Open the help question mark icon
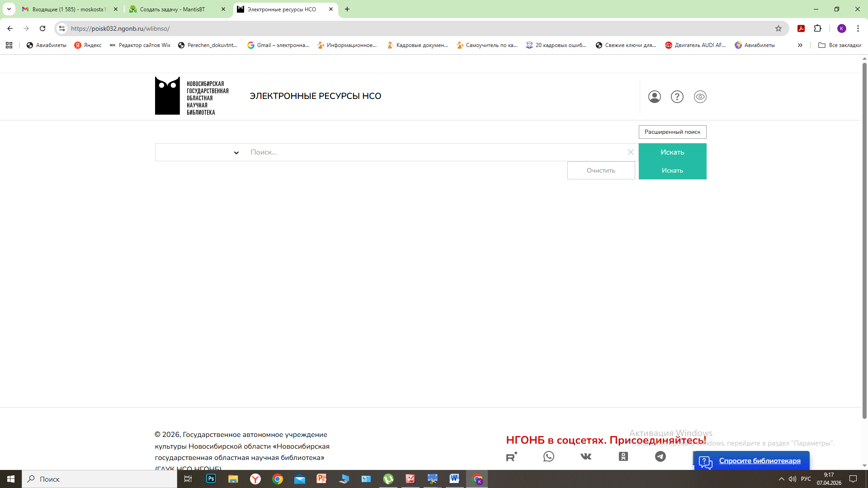 point(677,97)
